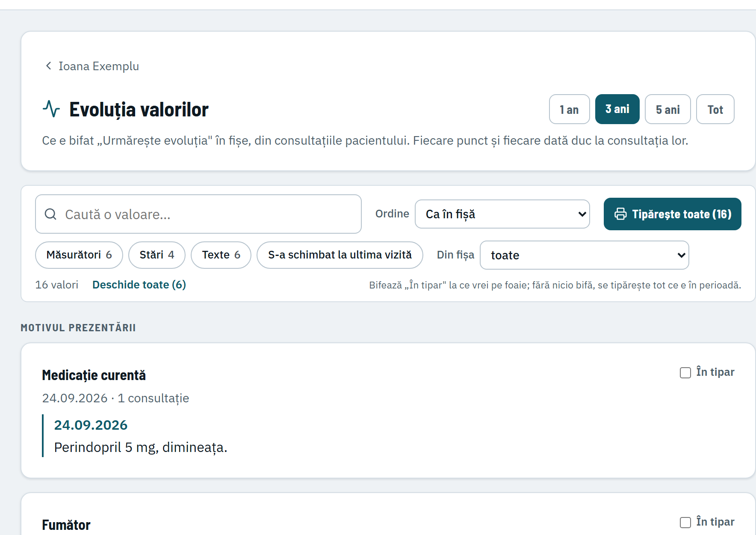
Task: Open the „Din fișa” dropdown set to toate
Action: click(x=585, y=255)
